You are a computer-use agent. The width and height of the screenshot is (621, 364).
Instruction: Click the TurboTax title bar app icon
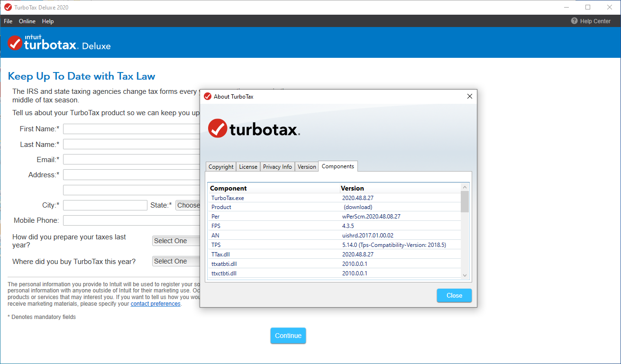click(x=8, y=7)
